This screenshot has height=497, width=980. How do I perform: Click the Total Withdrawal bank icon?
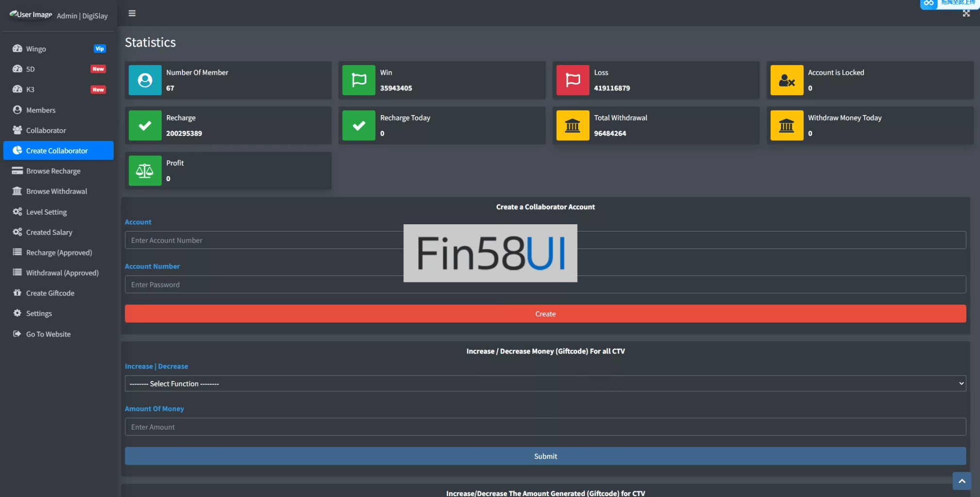tap(573, 126)
